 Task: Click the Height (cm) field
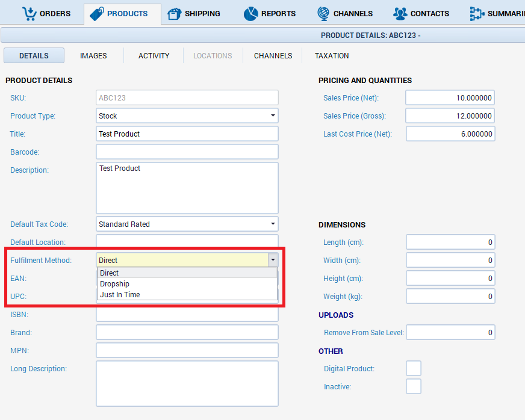(x=450, y=278)
